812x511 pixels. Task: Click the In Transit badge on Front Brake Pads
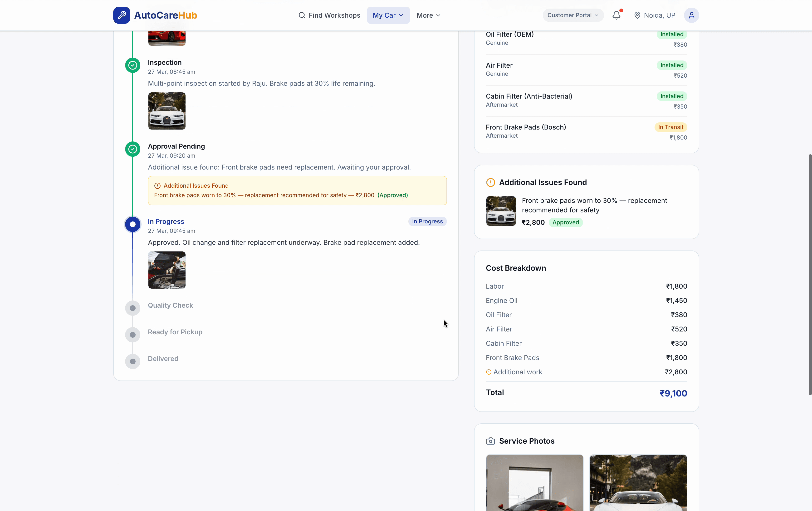[x=671, y=127]
